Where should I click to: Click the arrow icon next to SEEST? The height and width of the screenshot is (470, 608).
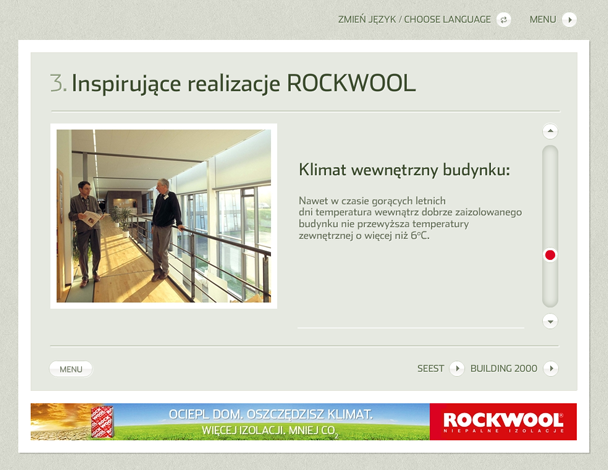point(456,368)
